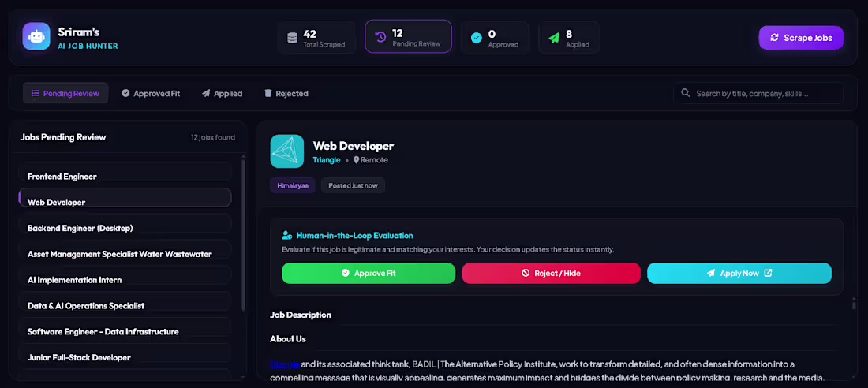Click the Posted Just now badge
The width and height of the screenshot is (868, 388).
354,185
